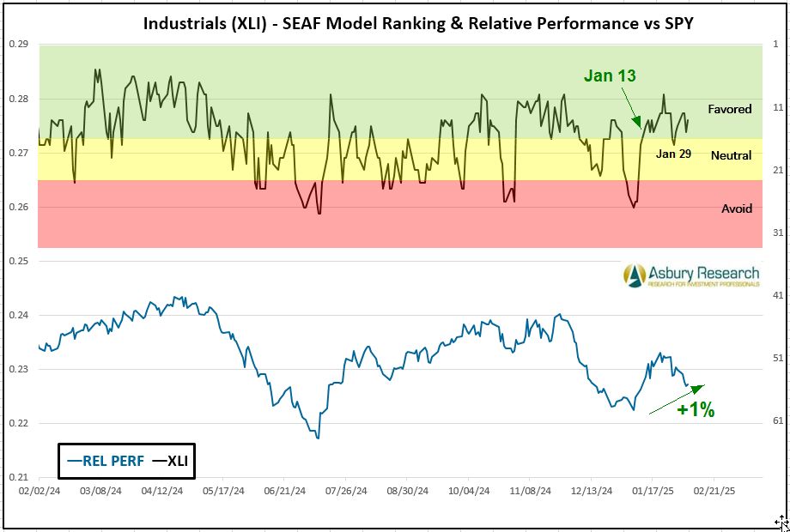Click the Asbury Research logo
790x532 pixels.
tap(691, 275)
